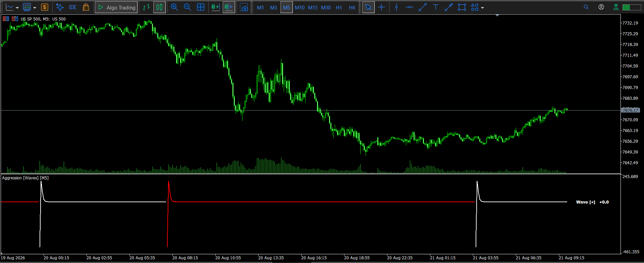Click the indicator scale value 245.689
This screenshot has height=263, width=644.
click(630, 177)
